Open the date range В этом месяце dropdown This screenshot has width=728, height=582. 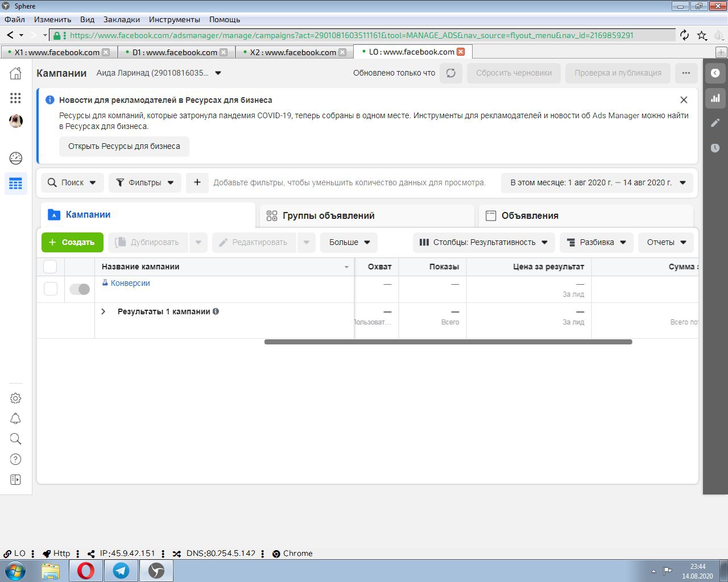[597, 182]
